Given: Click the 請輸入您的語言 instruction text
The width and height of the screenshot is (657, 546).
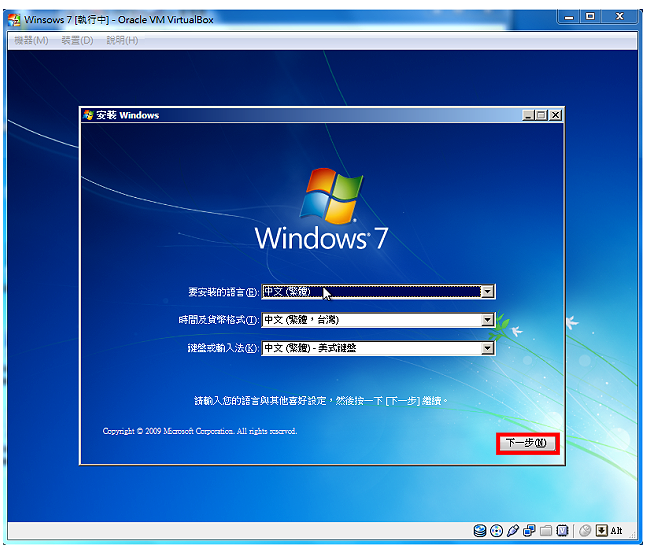Looking at the screenshot, I should (x=321, y=401).
